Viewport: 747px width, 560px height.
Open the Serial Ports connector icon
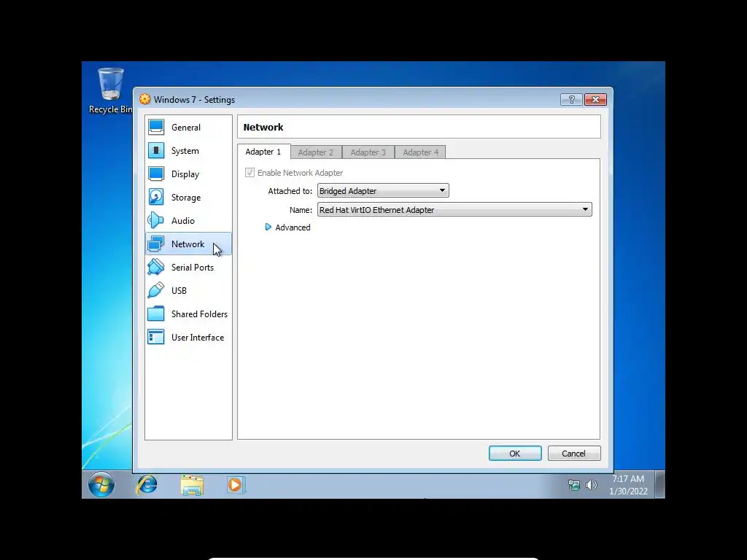pos(156,267)
